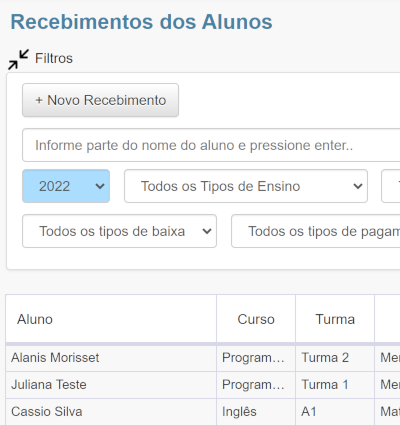Screen dimensions: 400x425
Task: Click the Filtros label
Action: [x=54, y=58]
